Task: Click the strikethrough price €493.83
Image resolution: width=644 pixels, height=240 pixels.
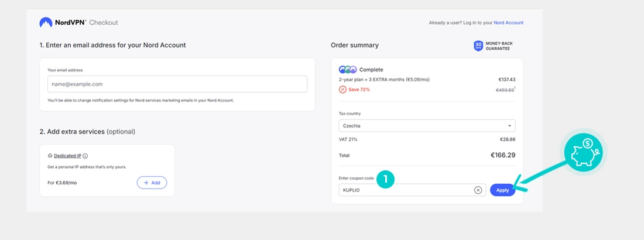Action: click(x=505, y=90)
